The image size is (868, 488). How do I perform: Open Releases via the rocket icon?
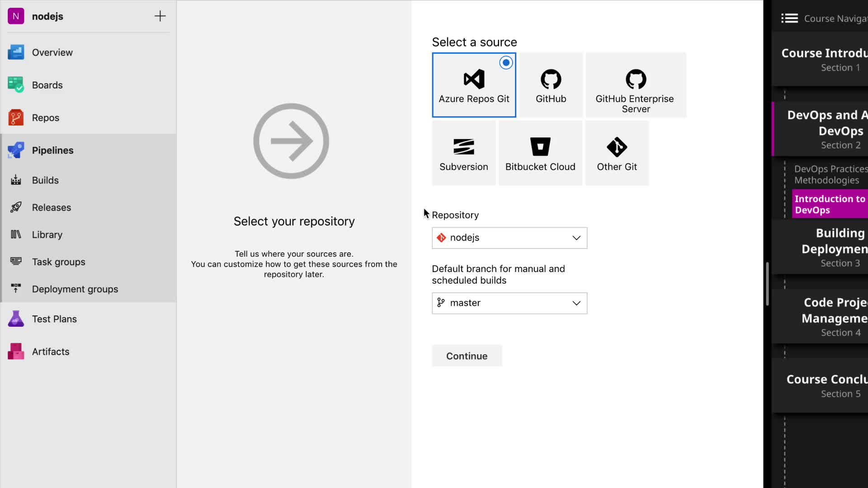[x=16, y=207]
